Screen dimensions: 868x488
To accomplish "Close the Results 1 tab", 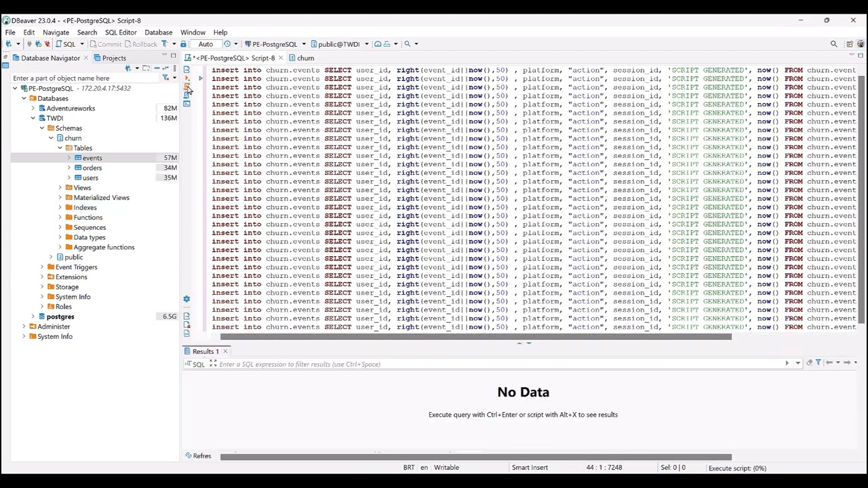I will (225, 351).
